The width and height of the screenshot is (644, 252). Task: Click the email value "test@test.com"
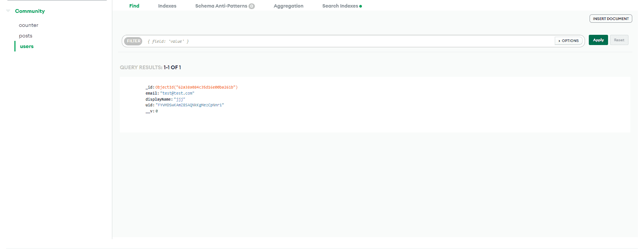pos(177,93)
